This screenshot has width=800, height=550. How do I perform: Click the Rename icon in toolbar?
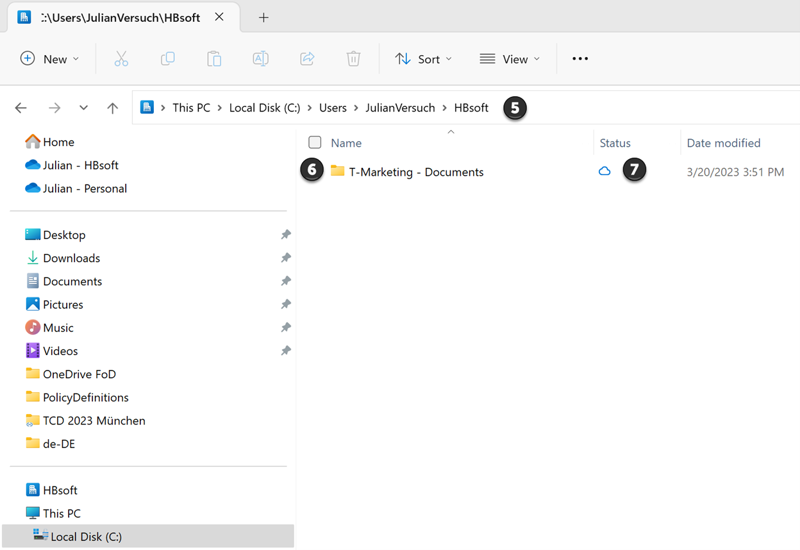point(260,59)
